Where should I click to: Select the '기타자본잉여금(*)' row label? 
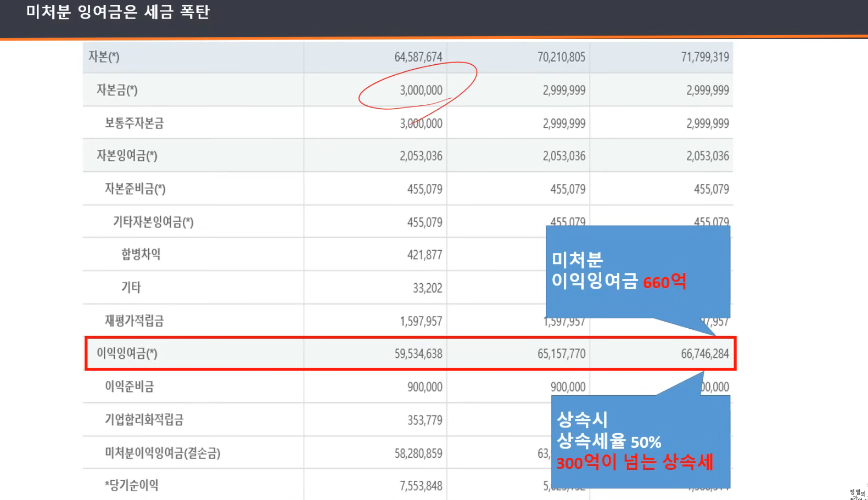153,222
